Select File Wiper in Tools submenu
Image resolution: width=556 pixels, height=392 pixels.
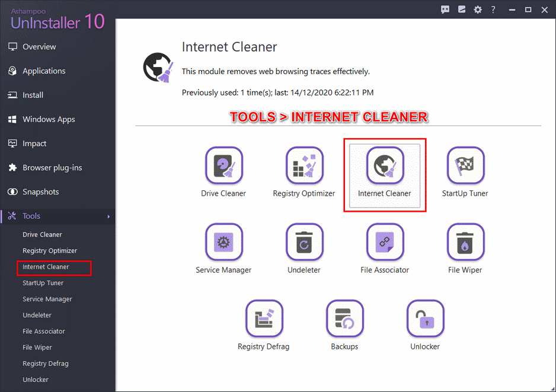[37, 348]
